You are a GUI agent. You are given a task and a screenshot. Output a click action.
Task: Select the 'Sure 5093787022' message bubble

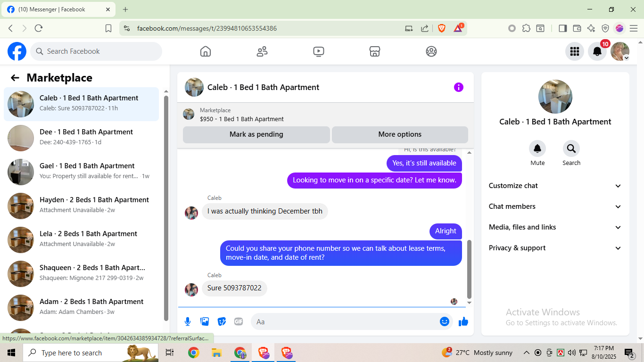[234, 288]
